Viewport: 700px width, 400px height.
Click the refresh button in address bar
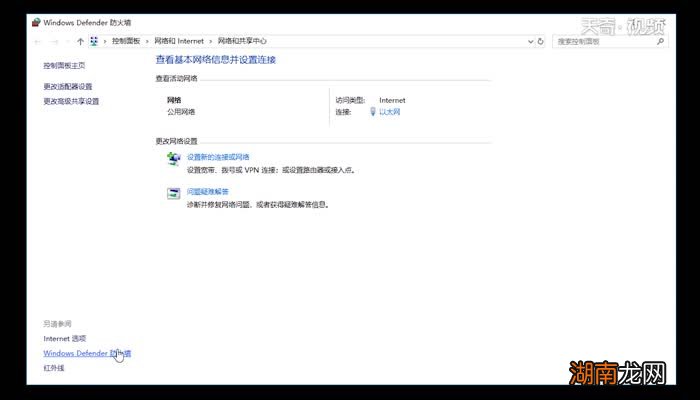point(541,41)
